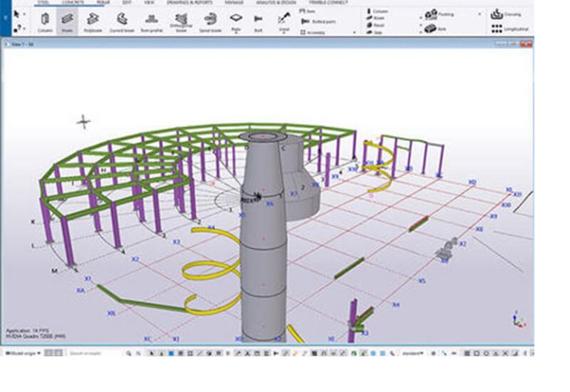Click the Bolted parts button
The height and width of the screenshot is (392, 570).
click(318, 22)
